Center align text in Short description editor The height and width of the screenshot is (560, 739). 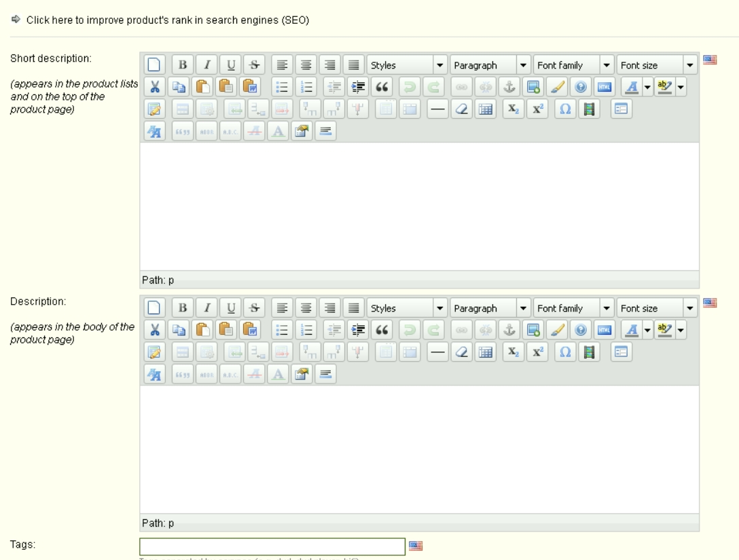tap(306, 64)
